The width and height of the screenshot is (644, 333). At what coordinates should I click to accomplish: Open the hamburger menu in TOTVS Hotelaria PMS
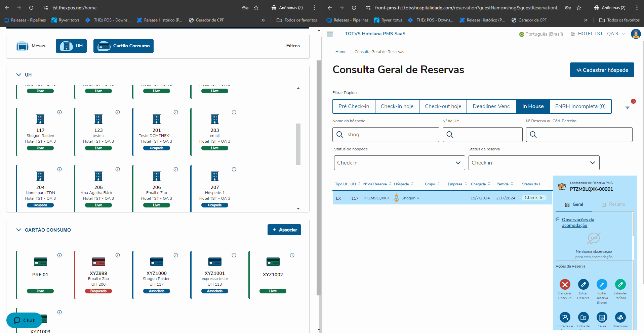coord(330,34)
